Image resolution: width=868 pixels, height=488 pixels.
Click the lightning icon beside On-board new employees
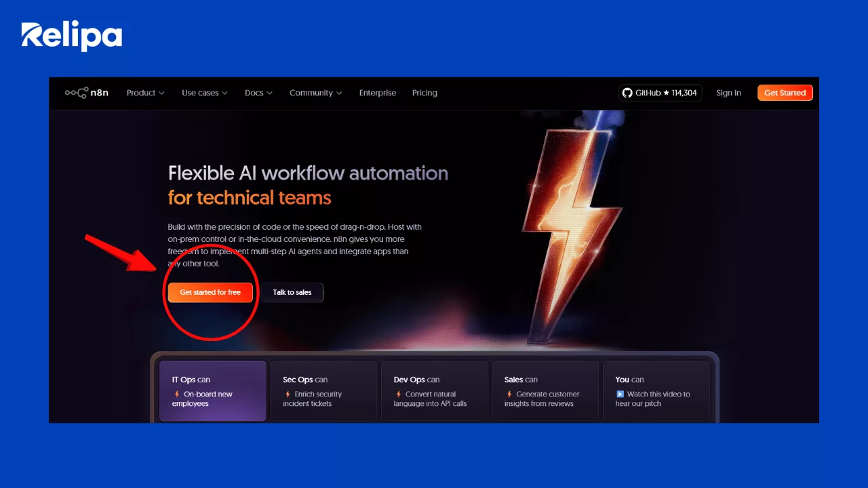tap(176, 394)
